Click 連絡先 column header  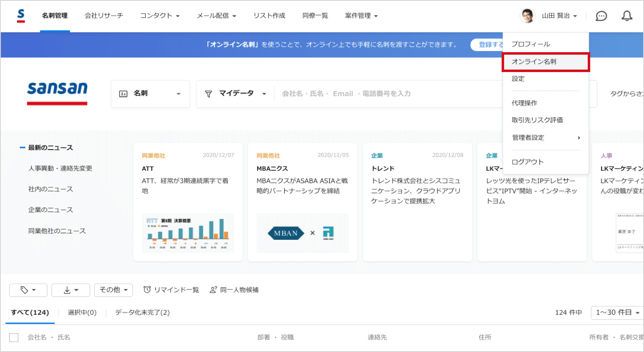pyautogui.click(x=377, y=338)
